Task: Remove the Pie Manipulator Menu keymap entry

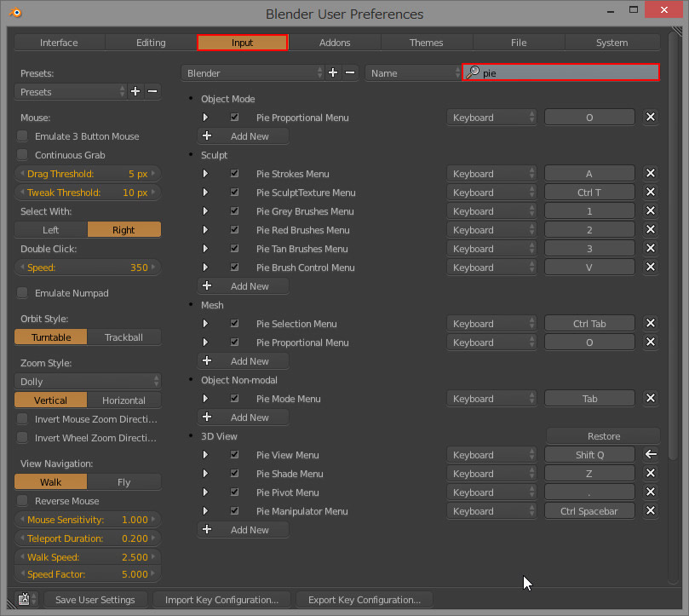Action: [x=651, y=511]
